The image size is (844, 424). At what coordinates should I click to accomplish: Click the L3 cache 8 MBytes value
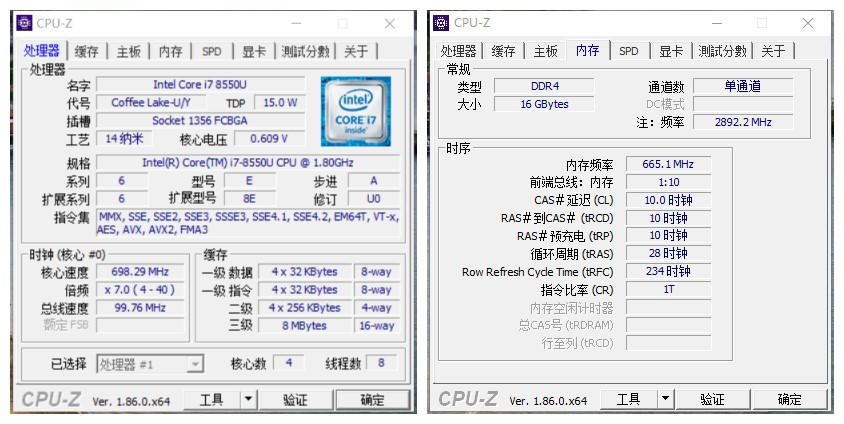pos(305,326)
